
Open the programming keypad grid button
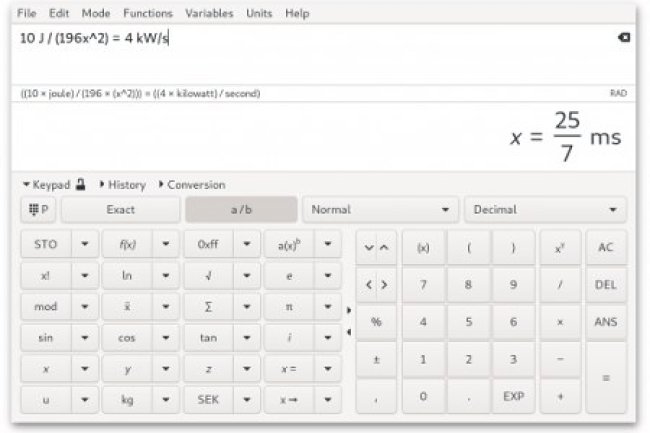pos(40,210)
